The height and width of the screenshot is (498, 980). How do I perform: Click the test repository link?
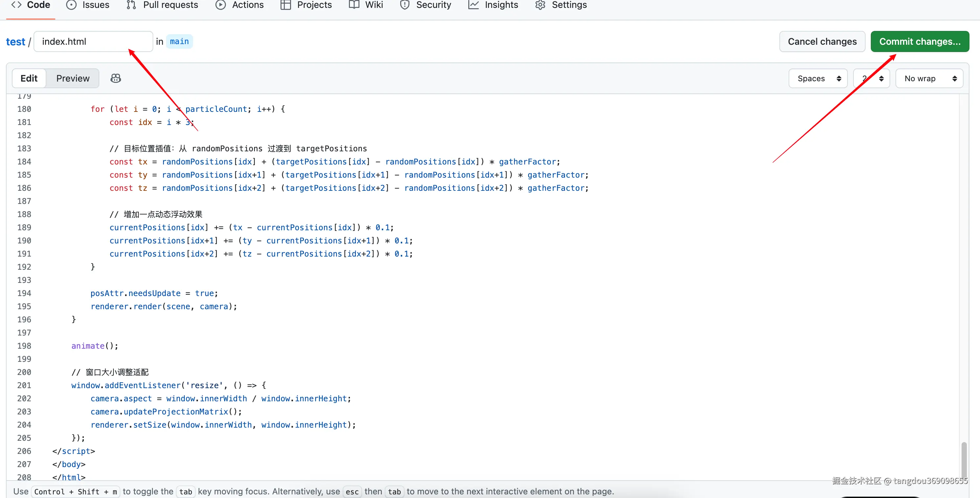(15, 42)
